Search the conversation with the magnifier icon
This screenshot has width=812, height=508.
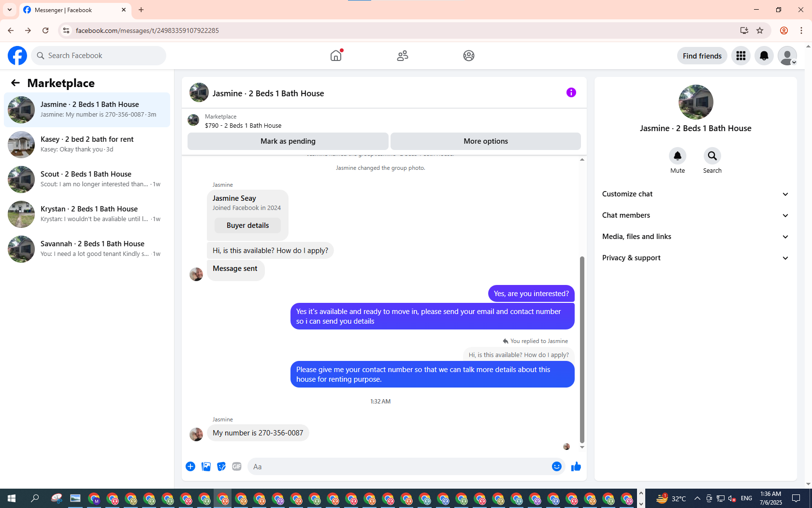(712, 156)
